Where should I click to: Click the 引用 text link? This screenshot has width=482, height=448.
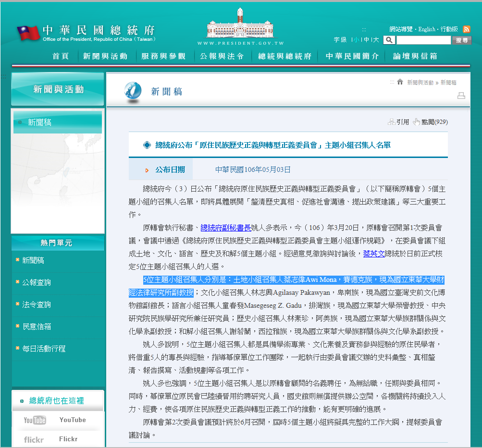(403, 122)
